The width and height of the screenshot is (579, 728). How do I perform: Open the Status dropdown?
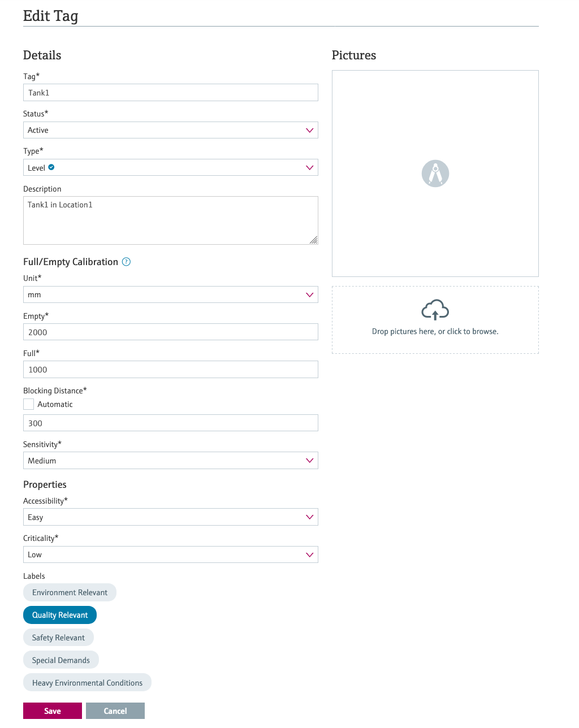(171, 130)
